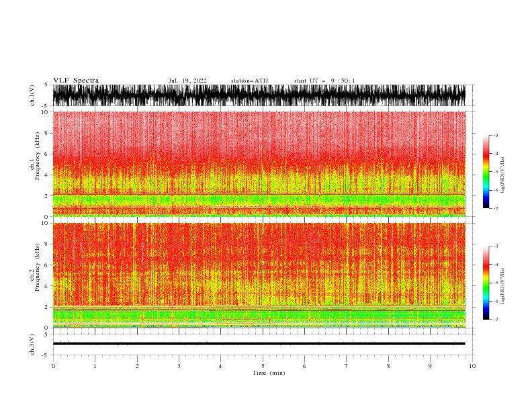Click the time axis tick label "5"
The image size is (532, 411).
263,366
